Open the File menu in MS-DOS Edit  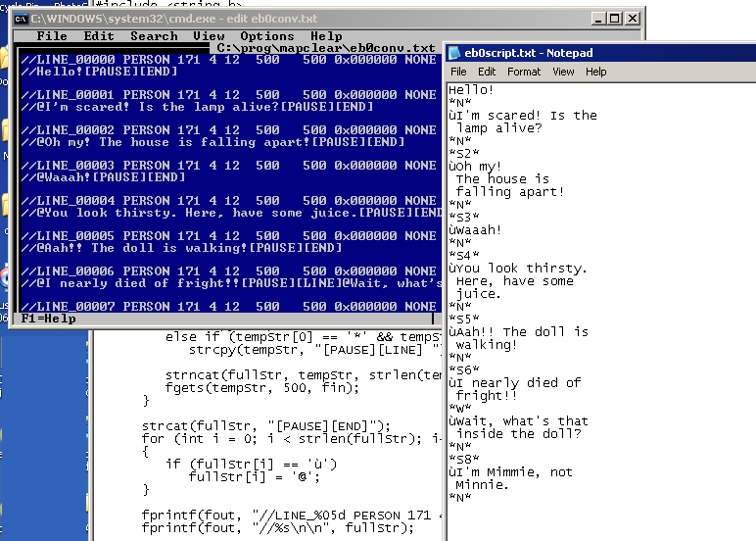click(52, 36)
